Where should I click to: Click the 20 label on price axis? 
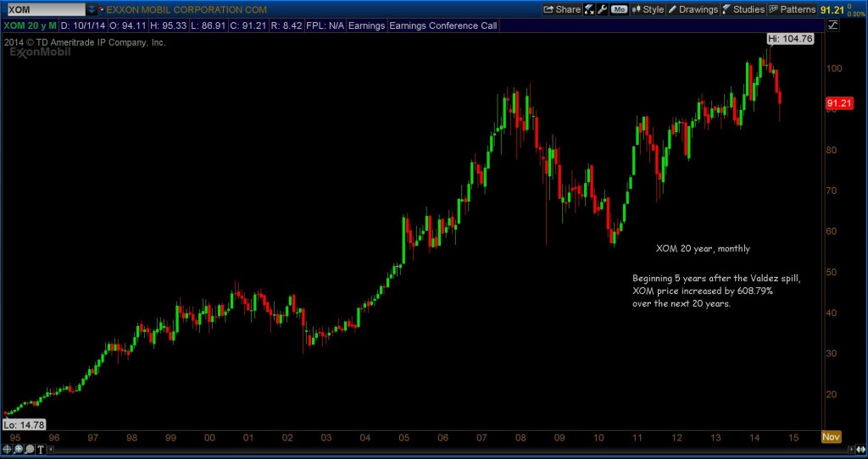pyautogui.click(x=832, y=395)
